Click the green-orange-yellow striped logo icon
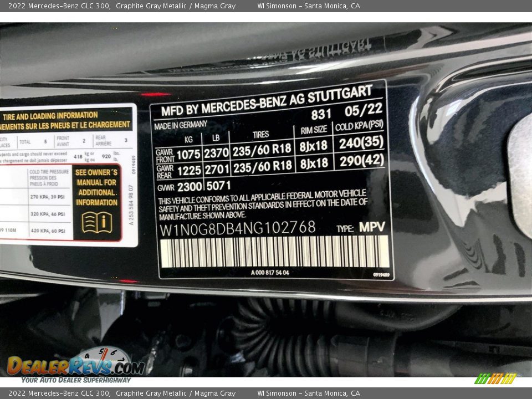532x399 pixels. 495,378
